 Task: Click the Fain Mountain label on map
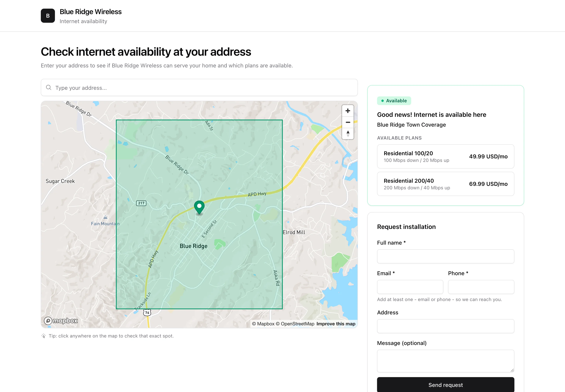(105, 224)
